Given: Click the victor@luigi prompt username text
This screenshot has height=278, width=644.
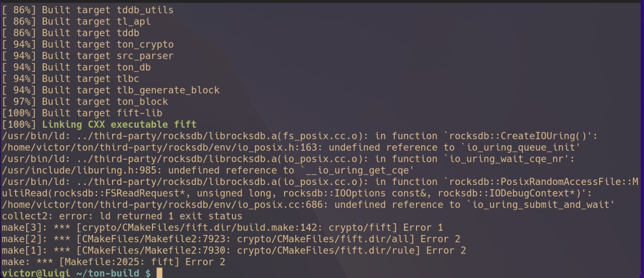Looking at the screenshot, I should (36, 273).
